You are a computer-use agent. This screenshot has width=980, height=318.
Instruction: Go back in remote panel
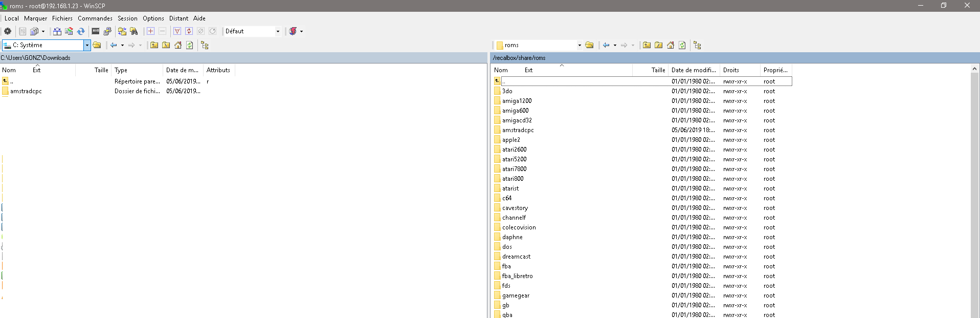pos(606,45)
